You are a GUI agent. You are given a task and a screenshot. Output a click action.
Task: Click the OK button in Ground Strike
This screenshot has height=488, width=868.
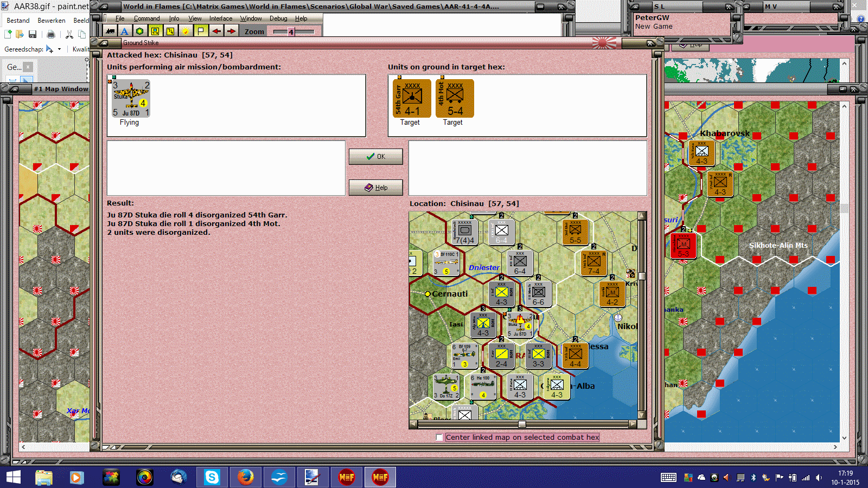click(375, 157)
